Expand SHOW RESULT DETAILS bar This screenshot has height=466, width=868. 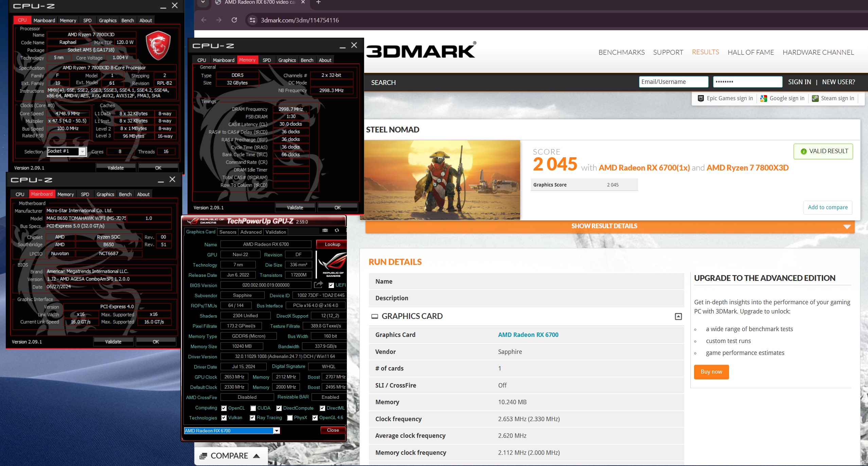610,226
